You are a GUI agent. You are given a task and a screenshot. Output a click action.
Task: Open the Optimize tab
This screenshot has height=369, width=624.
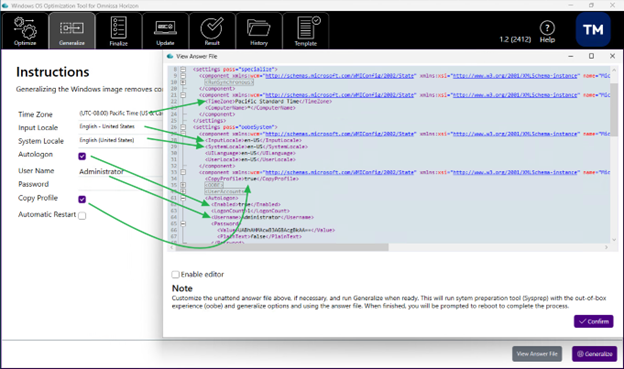click(25, 31)
